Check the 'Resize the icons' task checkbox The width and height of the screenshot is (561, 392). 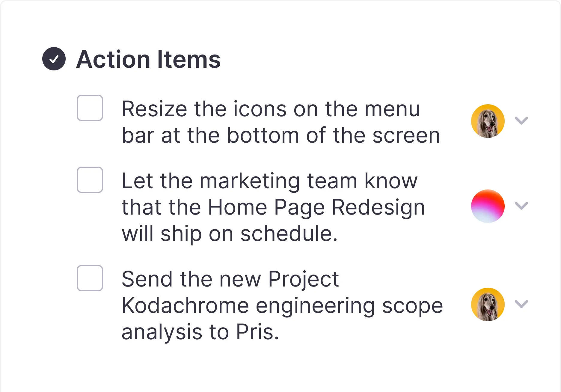(90, 108)
